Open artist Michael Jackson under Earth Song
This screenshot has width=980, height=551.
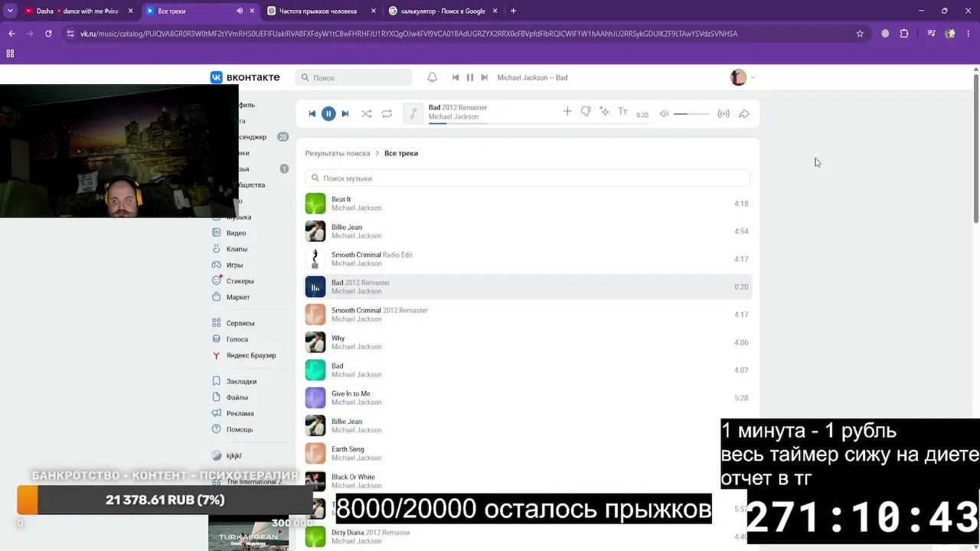(357, 458)
